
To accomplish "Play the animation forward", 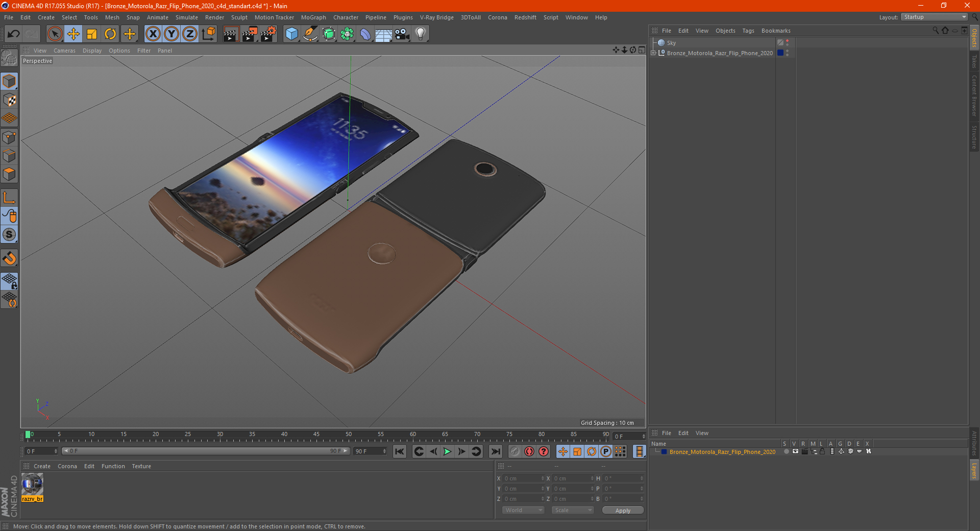I will click(x=447, y=451).
